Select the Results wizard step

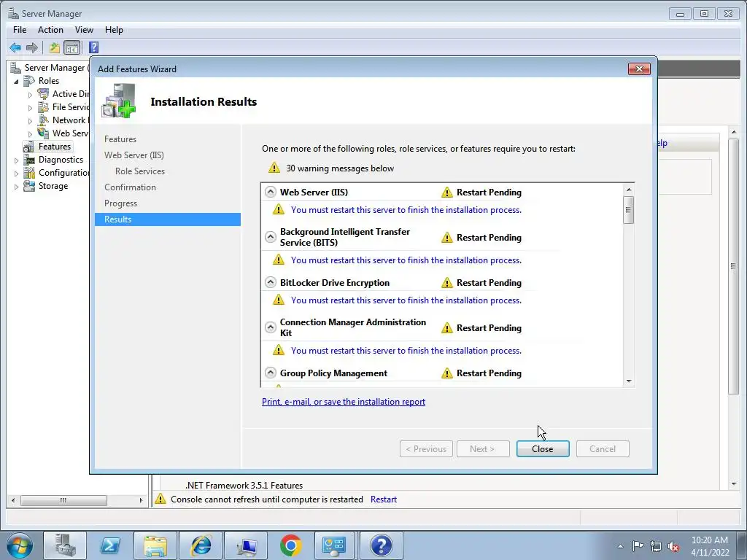(x=168, y=219)
